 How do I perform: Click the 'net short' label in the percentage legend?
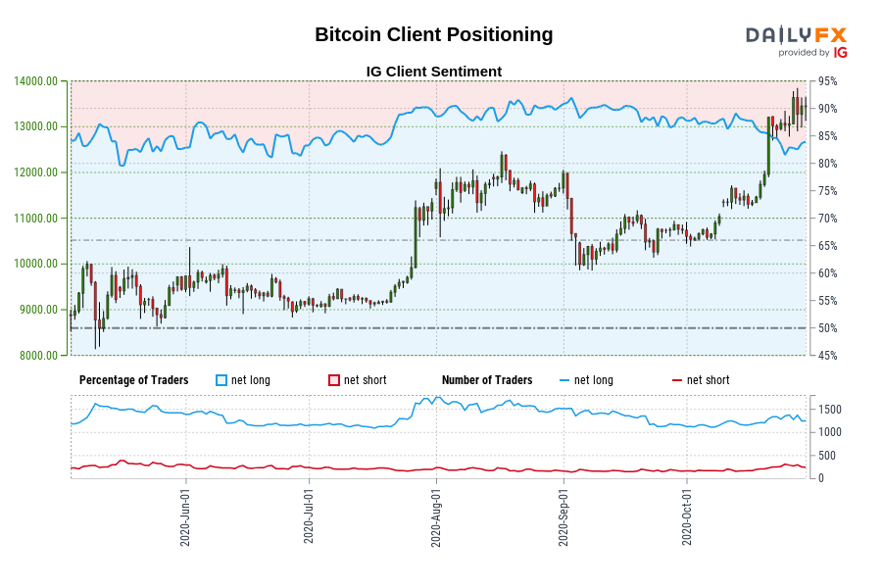point(366,380)
